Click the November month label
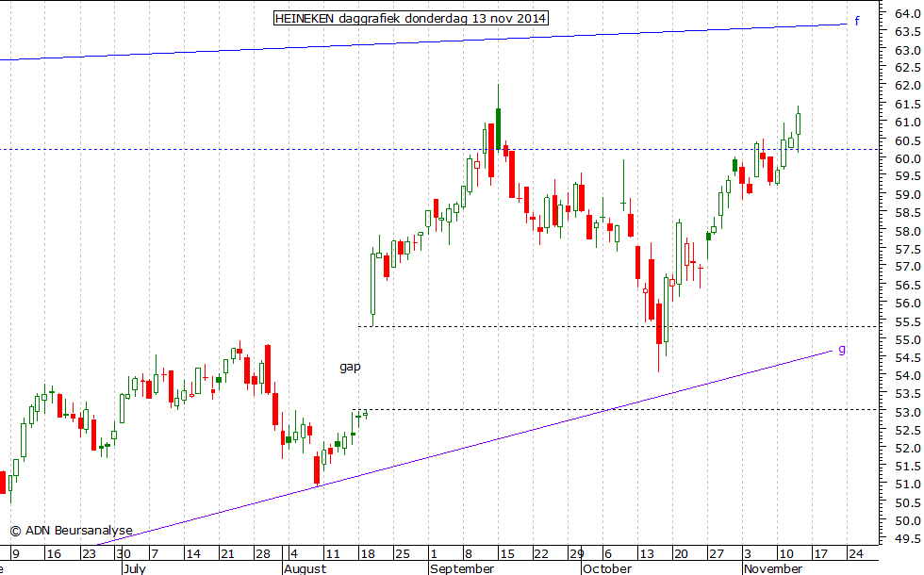The width and height of the screenshot is (924, 575). (772, 569)
